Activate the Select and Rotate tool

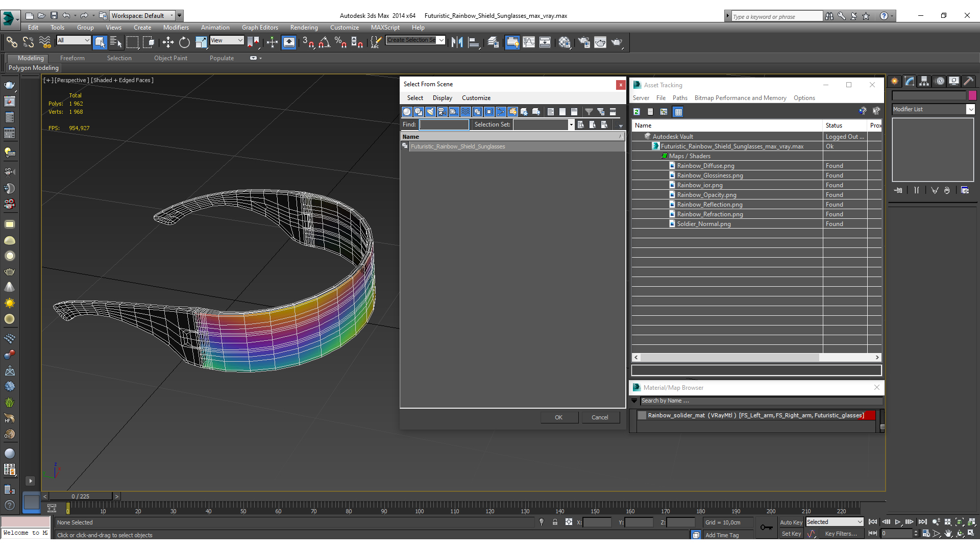pos(184,42)
